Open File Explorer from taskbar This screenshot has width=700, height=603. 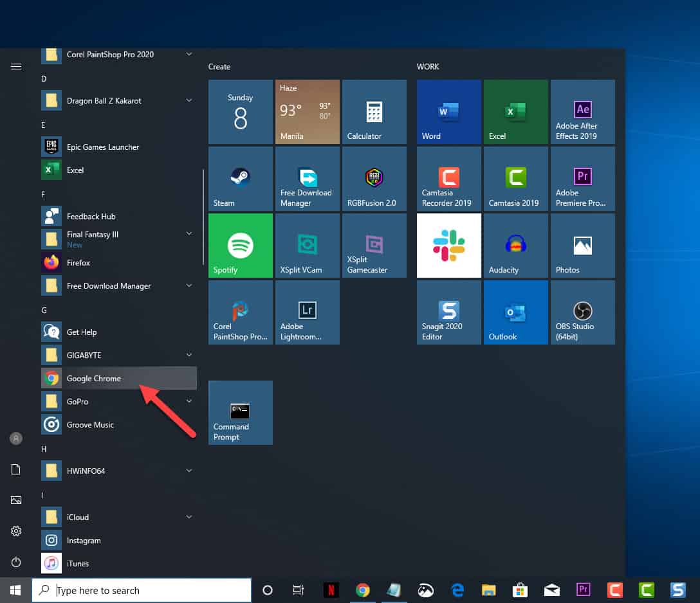coord(489,590)
